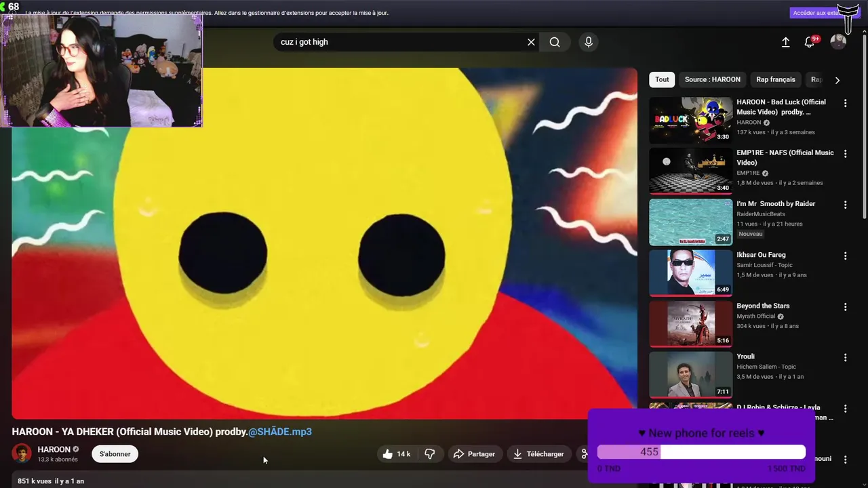Screen dimensions: 868x488
Task: Click the 'Ikhsar Ou Fareg' title
Action: (x=761, y=255)
